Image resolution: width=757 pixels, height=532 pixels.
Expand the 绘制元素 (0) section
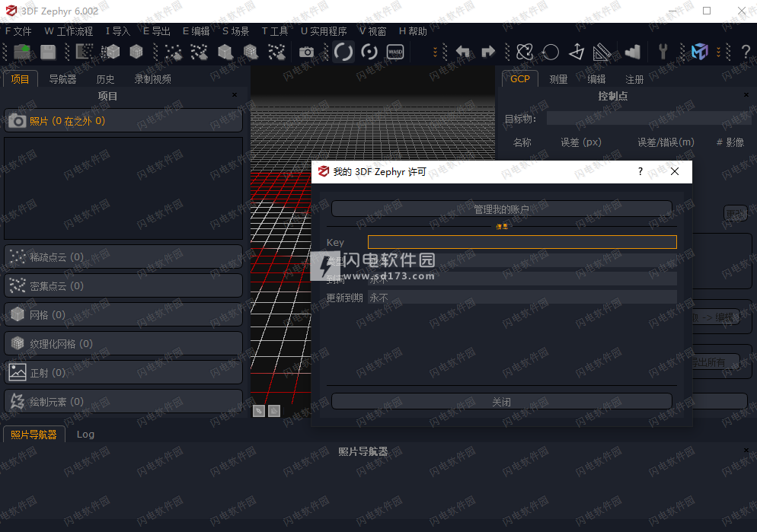coord(123,401)
